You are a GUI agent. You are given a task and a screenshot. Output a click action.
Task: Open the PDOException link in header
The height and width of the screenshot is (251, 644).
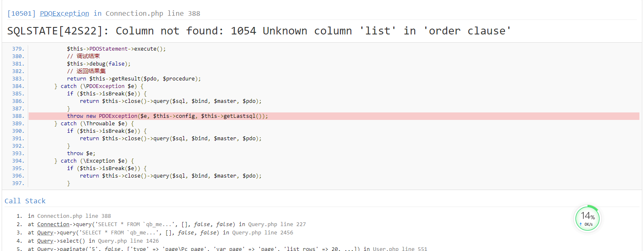point(64,13)
